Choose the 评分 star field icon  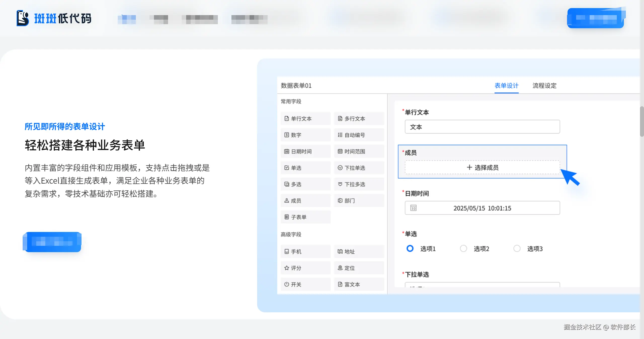point(287,268)
